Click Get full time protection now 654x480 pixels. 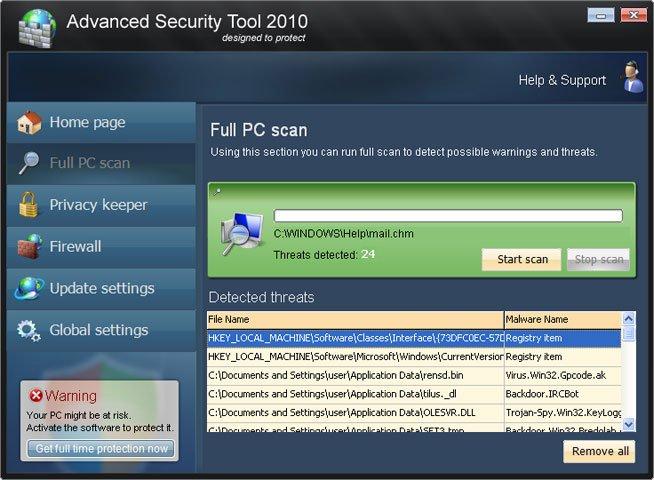pyautogui.click(x=101, y=449)
